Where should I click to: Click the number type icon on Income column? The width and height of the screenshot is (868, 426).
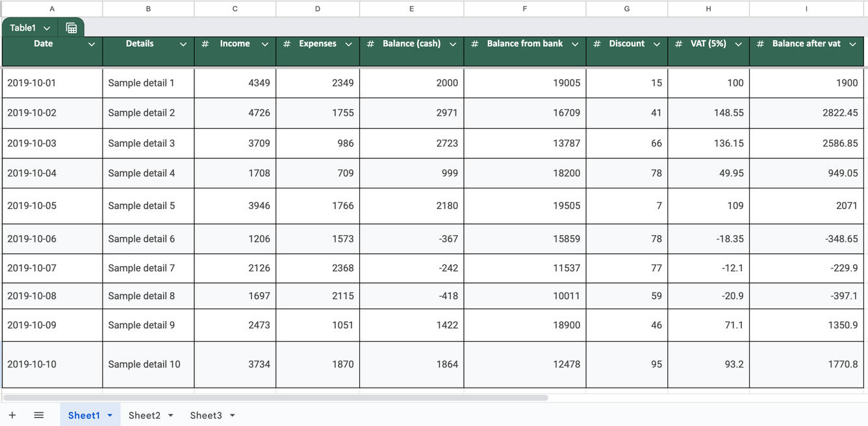(205, 44)
